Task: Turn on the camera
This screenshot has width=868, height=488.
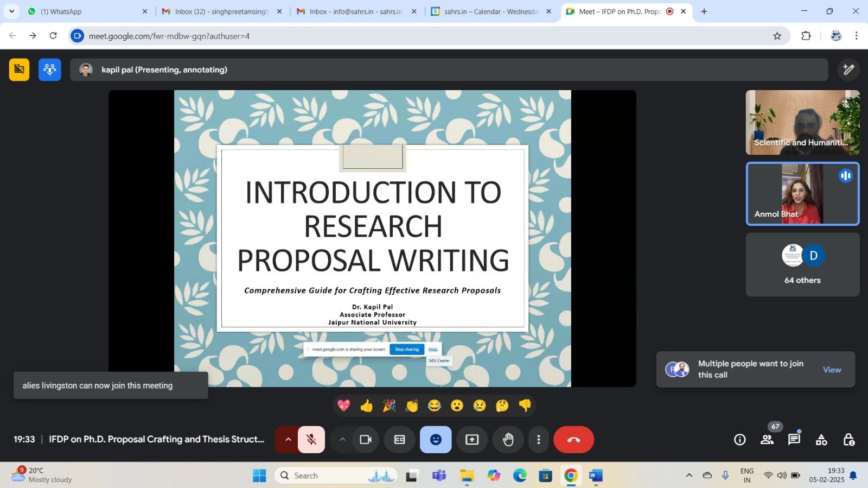Action: pyautogui.click(x=366, y=440)
